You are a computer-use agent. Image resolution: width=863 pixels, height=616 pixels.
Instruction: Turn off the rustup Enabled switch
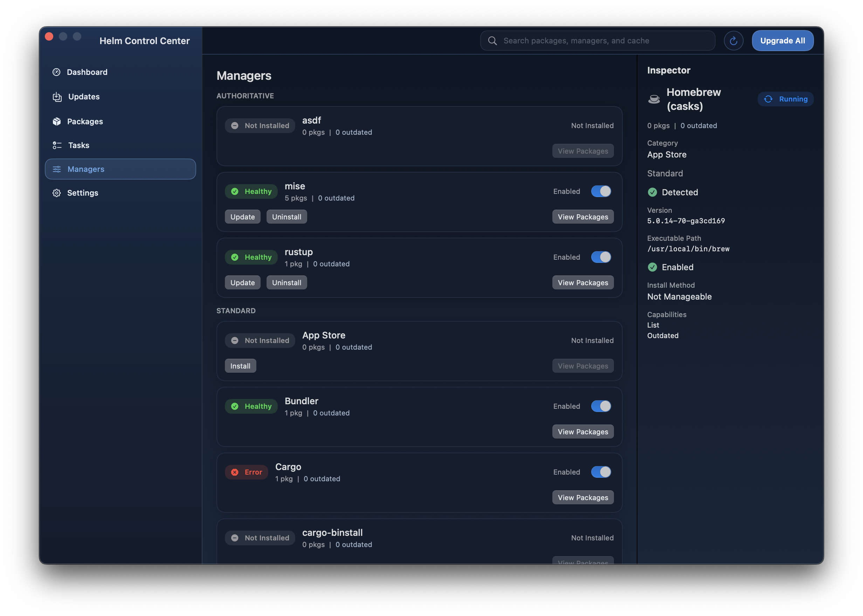[x=601, y=257]
